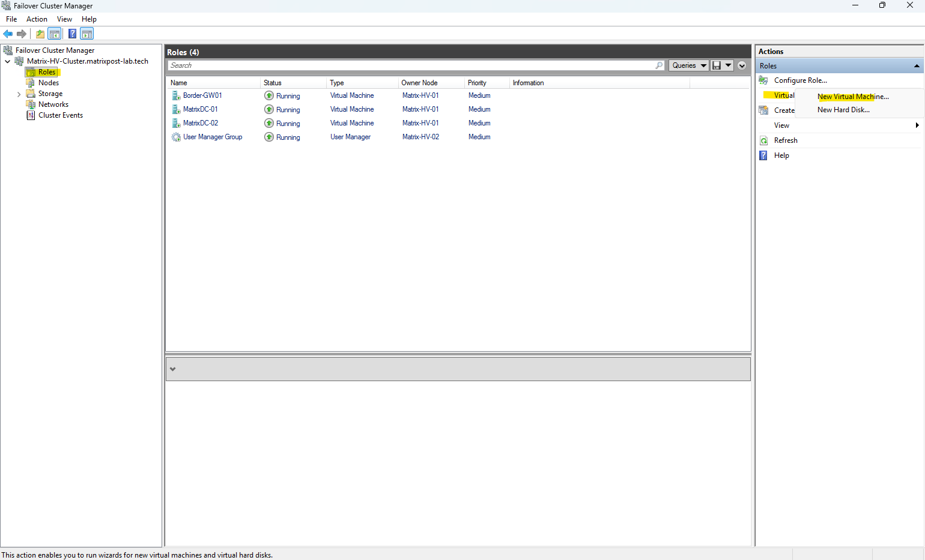Click the highlighted Virtual Machines action

[x=784, y=95]
